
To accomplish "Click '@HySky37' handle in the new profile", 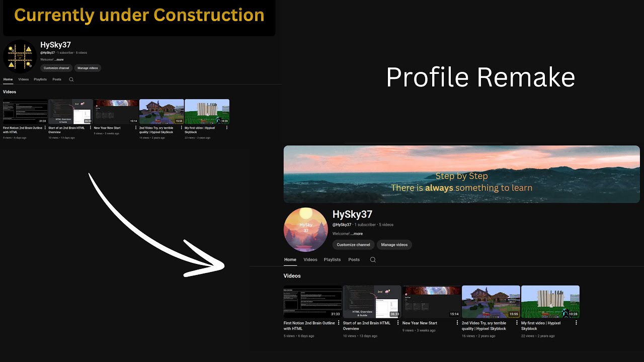I will pos(342,225).
